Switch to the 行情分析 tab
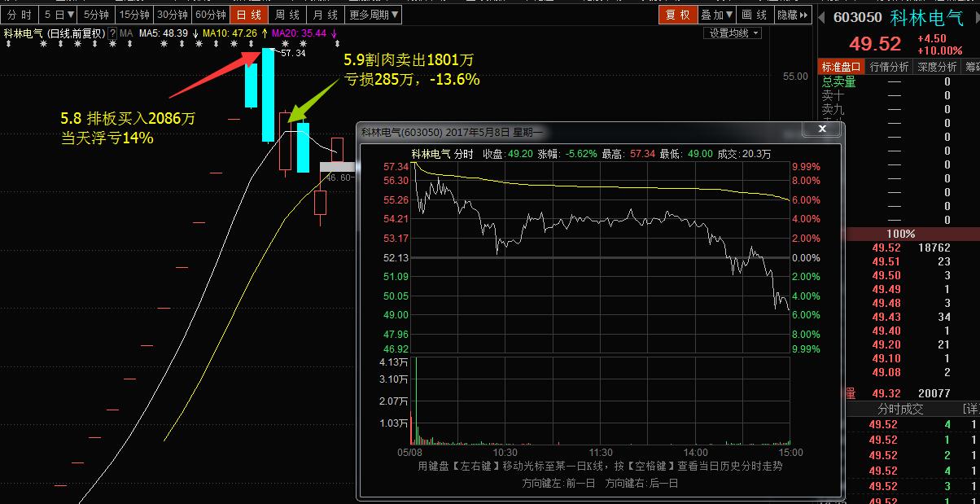 point(889,67)
